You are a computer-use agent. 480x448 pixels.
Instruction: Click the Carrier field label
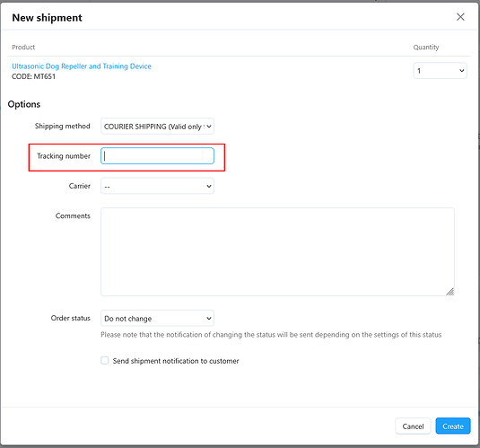[80, 186]
